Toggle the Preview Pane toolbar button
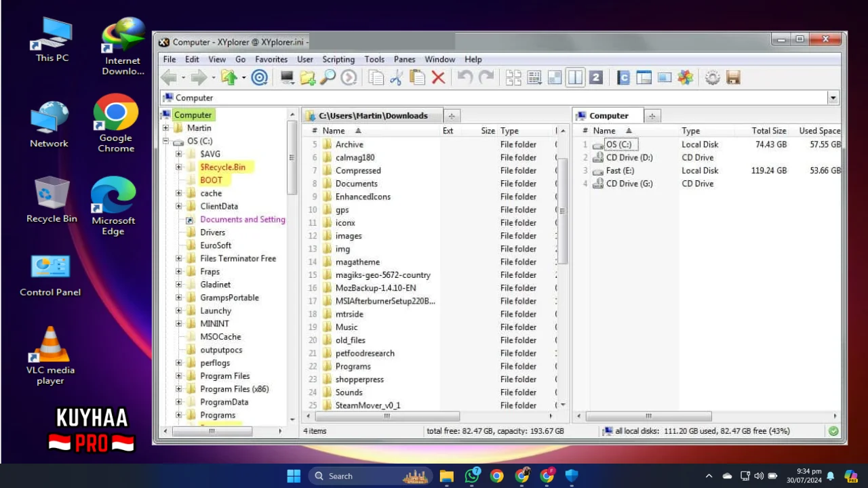The image size is (868, 488). tap(665, 78)
